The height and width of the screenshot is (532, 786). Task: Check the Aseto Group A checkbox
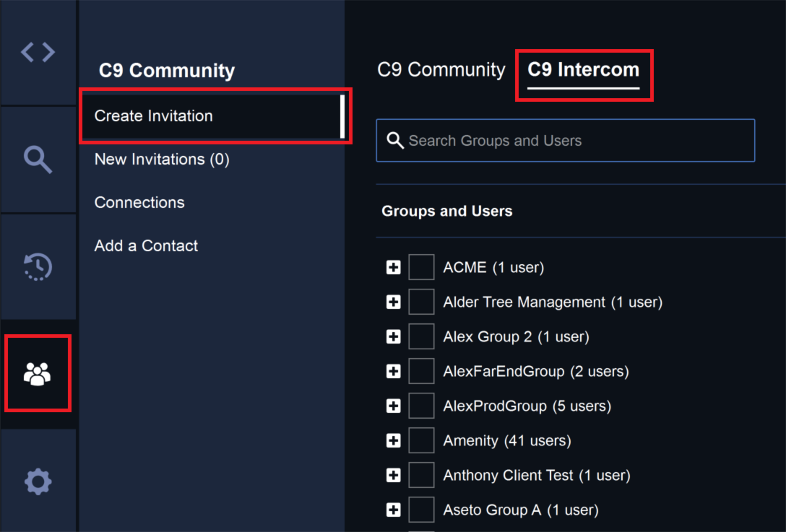point(421,510)
